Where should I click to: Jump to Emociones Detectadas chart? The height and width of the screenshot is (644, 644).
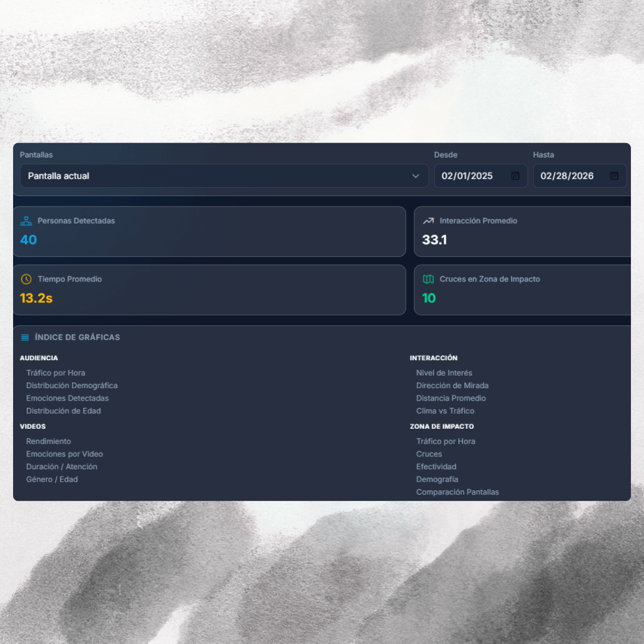click(67, 398)
